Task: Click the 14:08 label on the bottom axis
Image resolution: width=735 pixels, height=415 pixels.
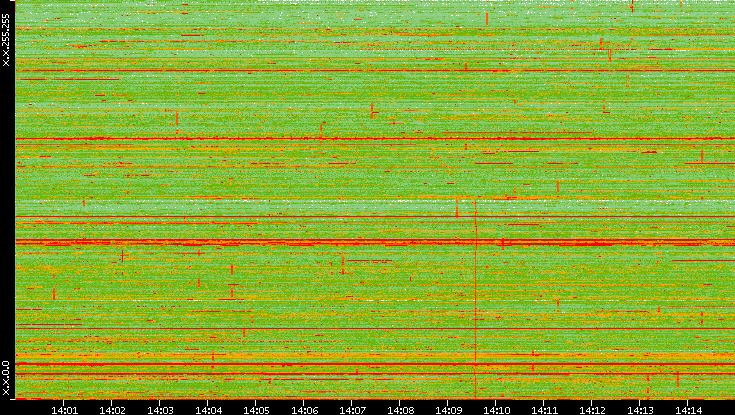Action: click(x=400, y=409)
